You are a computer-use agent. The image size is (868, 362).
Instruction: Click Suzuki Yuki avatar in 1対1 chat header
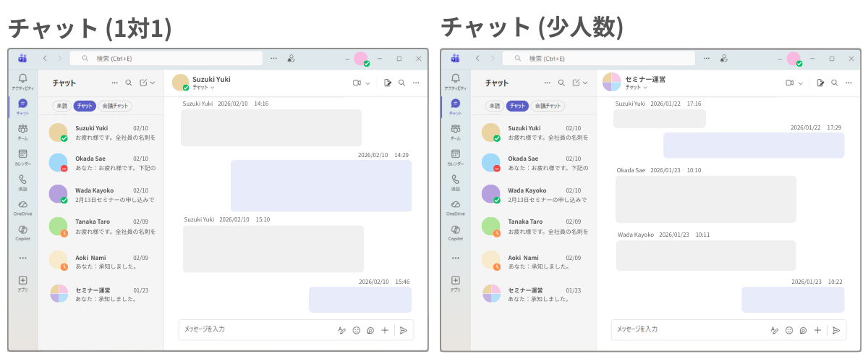[180, 82]
